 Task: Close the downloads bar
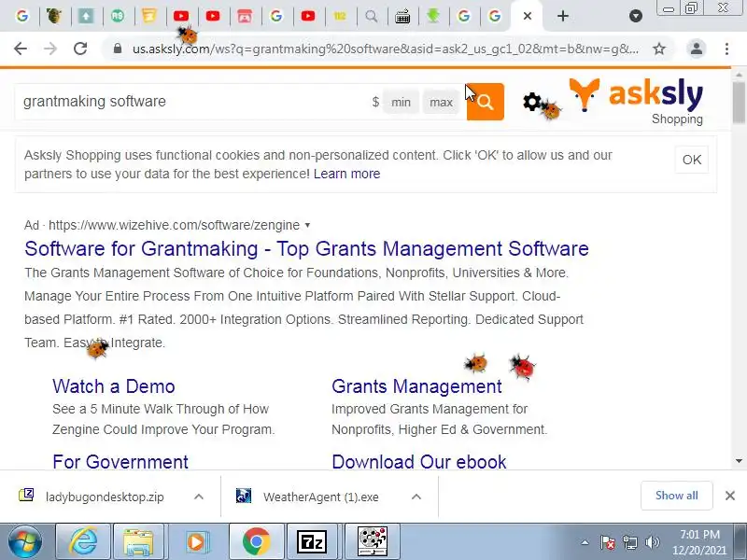(730, 496)
